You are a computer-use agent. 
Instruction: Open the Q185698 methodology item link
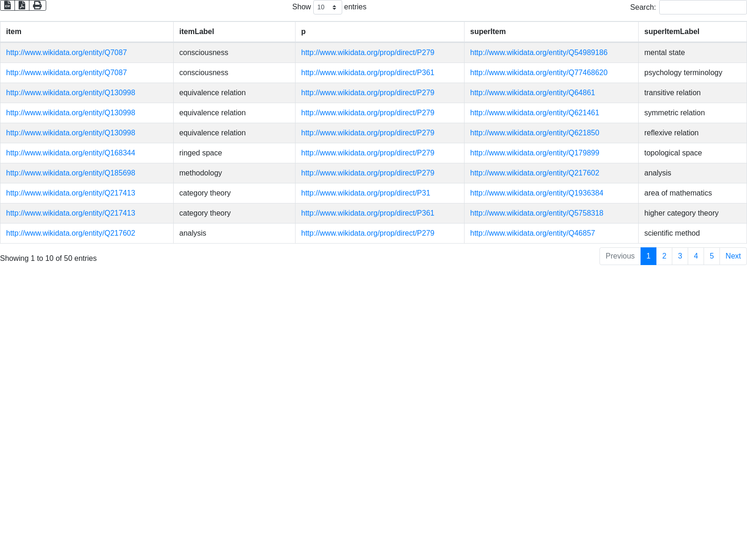pyautogui.click(x=70, y=173)
